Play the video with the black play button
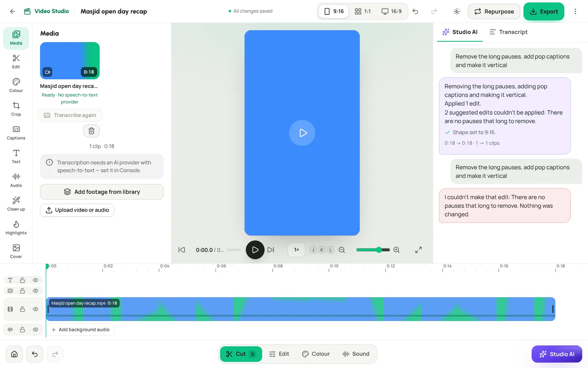This screenshot has width=588, height=368. point(255,250)
